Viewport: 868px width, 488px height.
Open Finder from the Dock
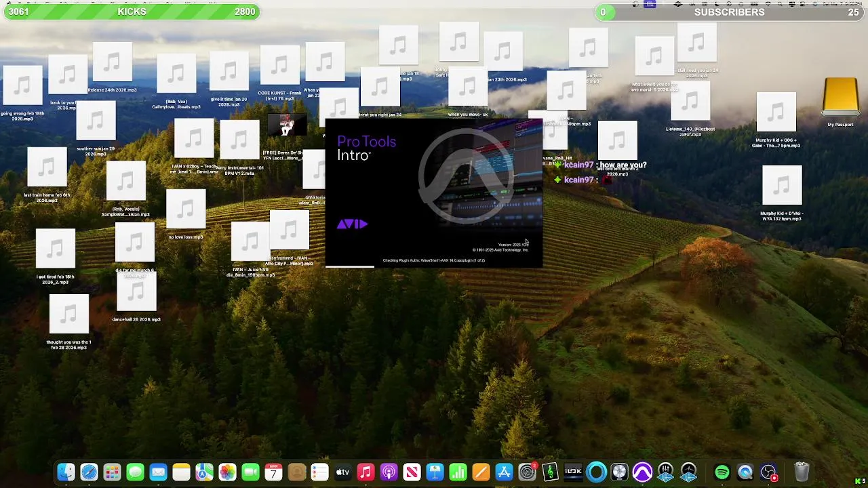[66, 472]
